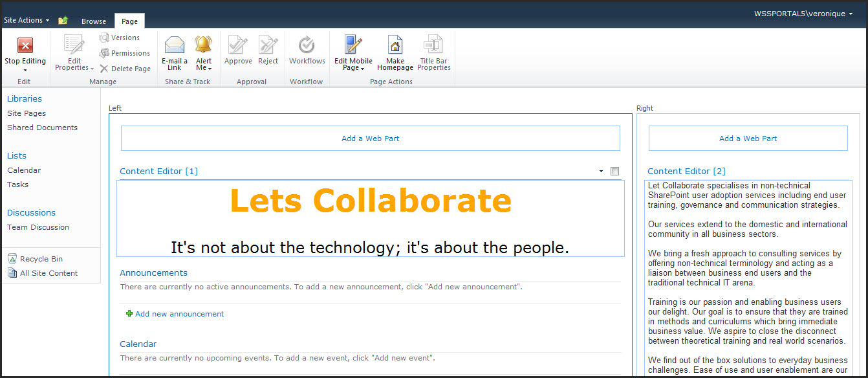Screen dimensions: 868x378
Task: Click the Alert Me bell icon
Action: click(x=203, y=45)
